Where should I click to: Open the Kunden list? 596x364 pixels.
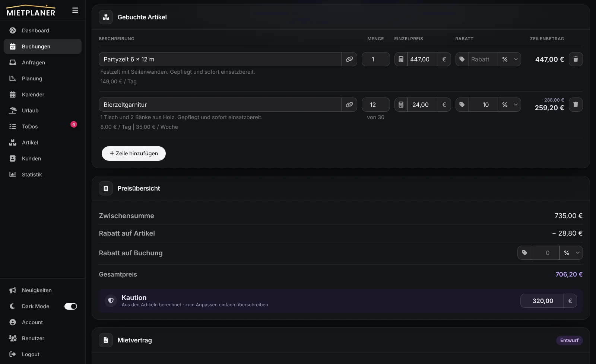(42, 159)
